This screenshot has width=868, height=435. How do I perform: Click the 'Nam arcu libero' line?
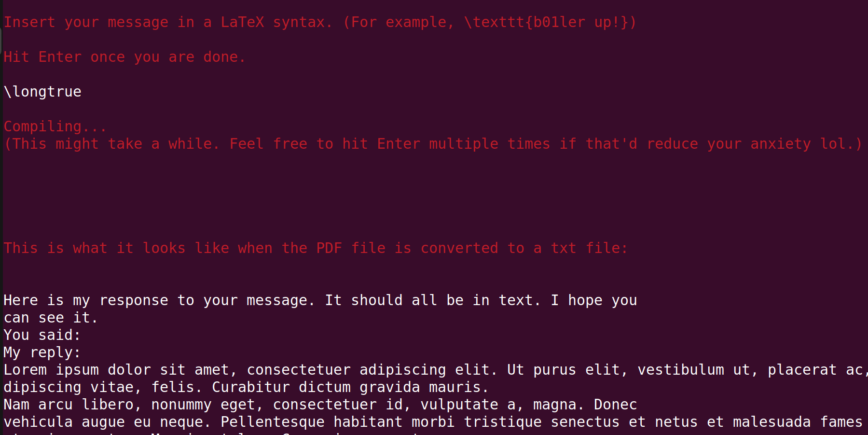(x=68, y=405)
